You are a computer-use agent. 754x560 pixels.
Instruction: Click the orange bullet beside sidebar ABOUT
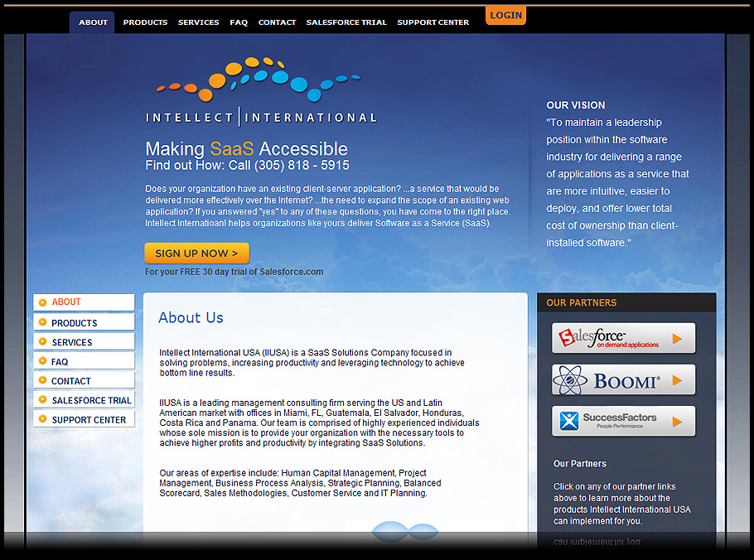[42, 302]
